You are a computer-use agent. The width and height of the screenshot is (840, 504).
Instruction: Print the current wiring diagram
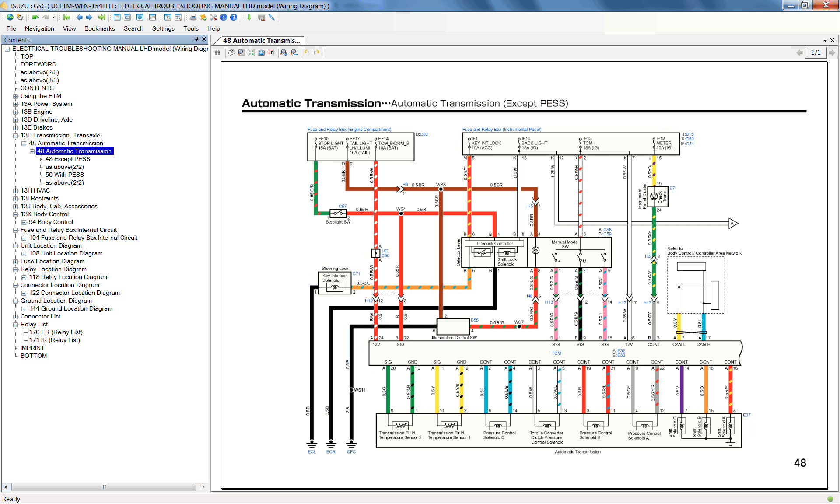point(193,17)
